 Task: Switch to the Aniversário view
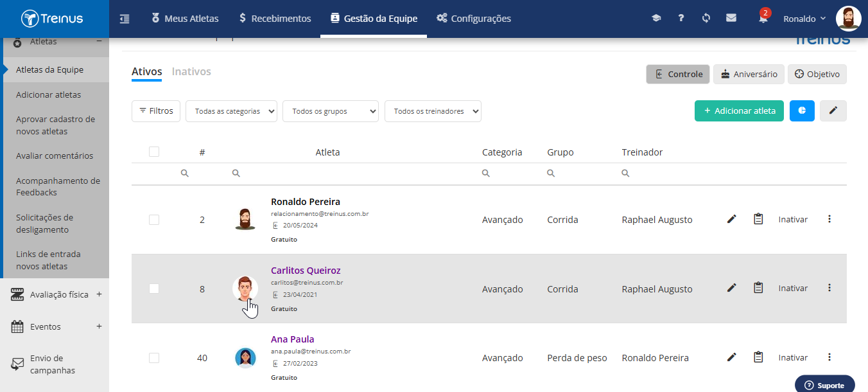click(749, 74)
